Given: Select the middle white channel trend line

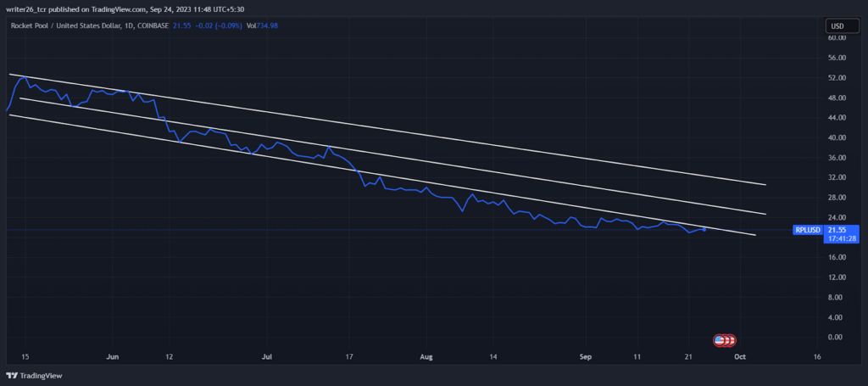Looking at the screenshot, I should pyautogui.click(x=393, y=156).
